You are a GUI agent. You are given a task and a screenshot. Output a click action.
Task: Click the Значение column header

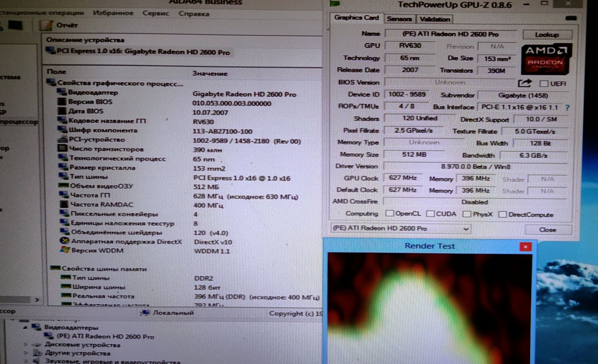210,73
